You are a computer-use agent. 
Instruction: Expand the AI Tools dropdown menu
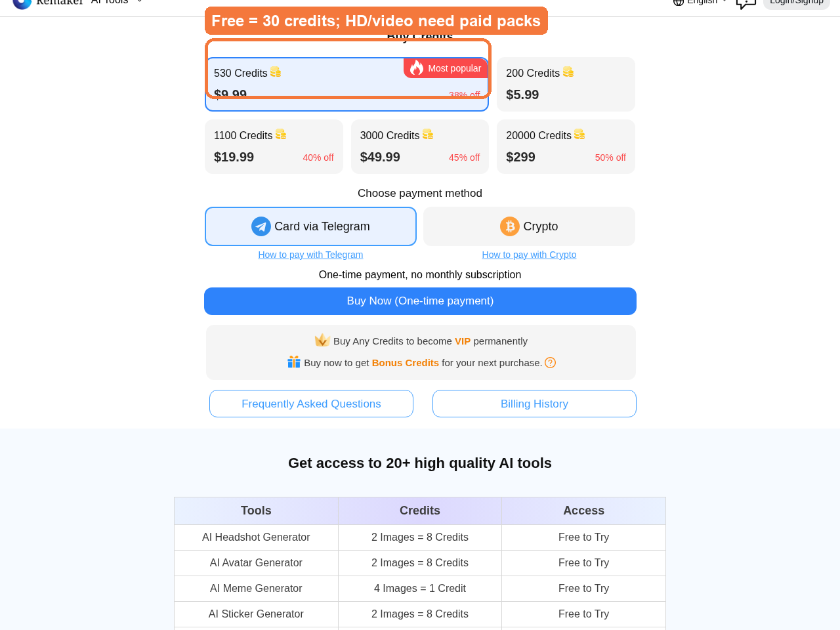click(117, 2)
